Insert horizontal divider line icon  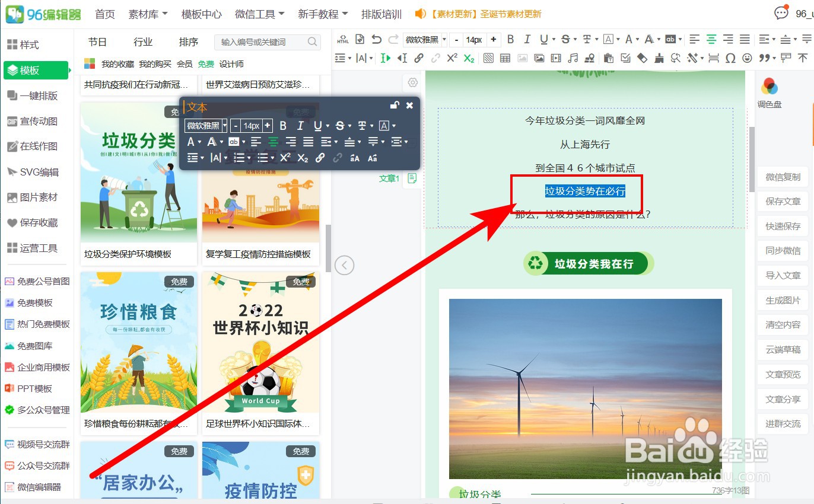pyautogui.click(x=714, y=58)
